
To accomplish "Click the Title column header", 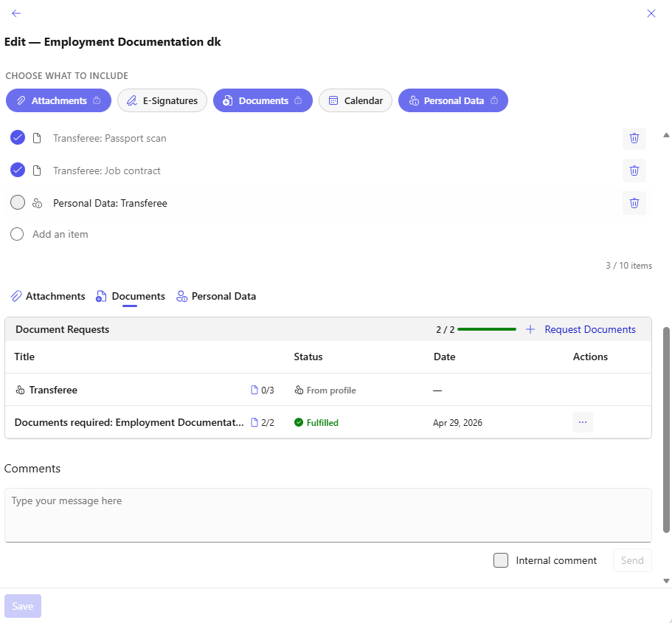I will (24, 357).
